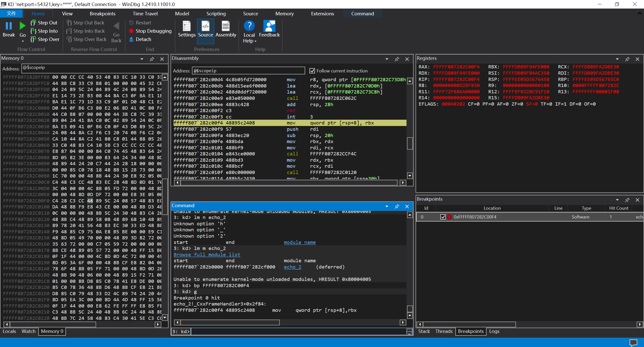Open the Breakpoints ribbon tab

click(x=102, y=14)
